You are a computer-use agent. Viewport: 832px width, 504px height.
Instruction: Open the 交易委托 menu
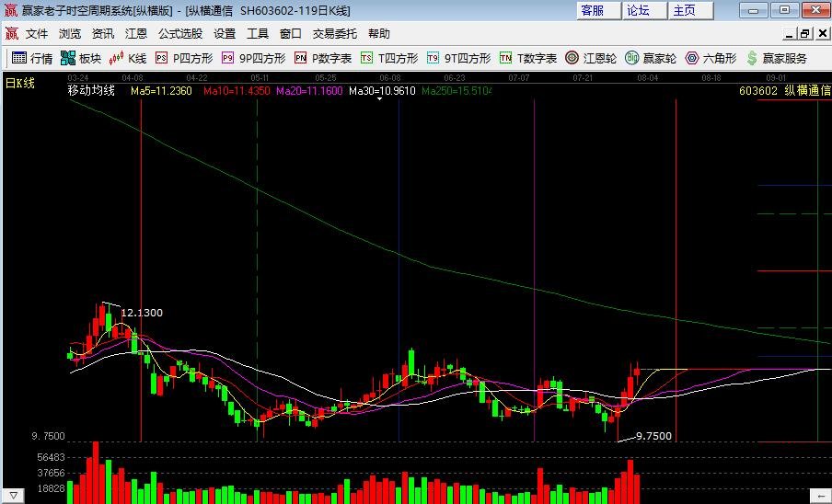(x=334, y=34)
